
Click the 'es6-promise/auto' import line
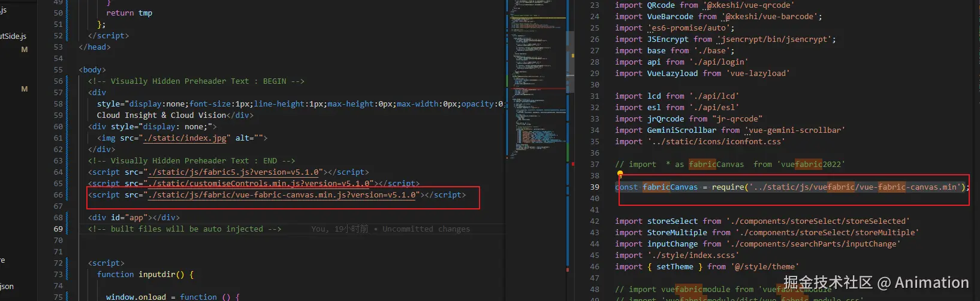pyautogui.click(x=675, y=28)
